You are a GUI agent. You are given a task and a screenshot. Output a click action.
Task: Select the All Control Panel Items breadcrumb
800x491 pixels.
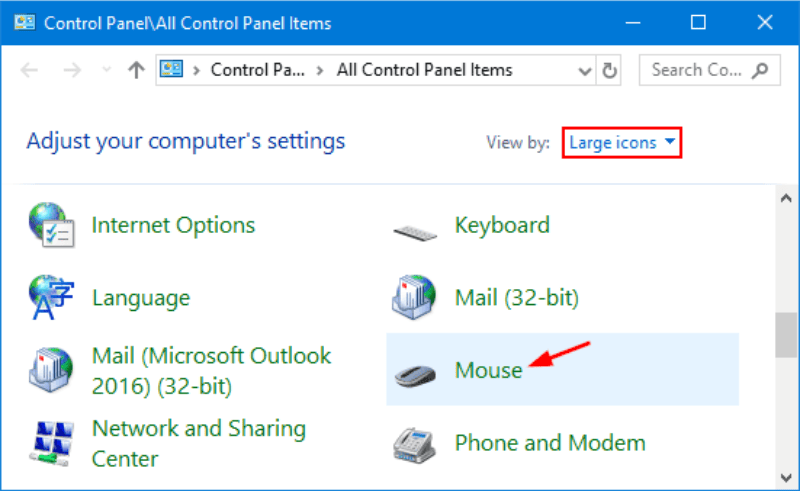(x=424, y=70)
